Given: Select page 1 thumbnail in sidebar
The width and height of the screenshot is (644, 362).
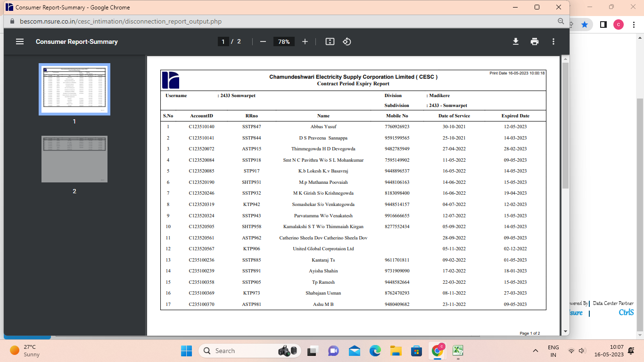Looking at the screenshot, I should [x=74, y=89].
